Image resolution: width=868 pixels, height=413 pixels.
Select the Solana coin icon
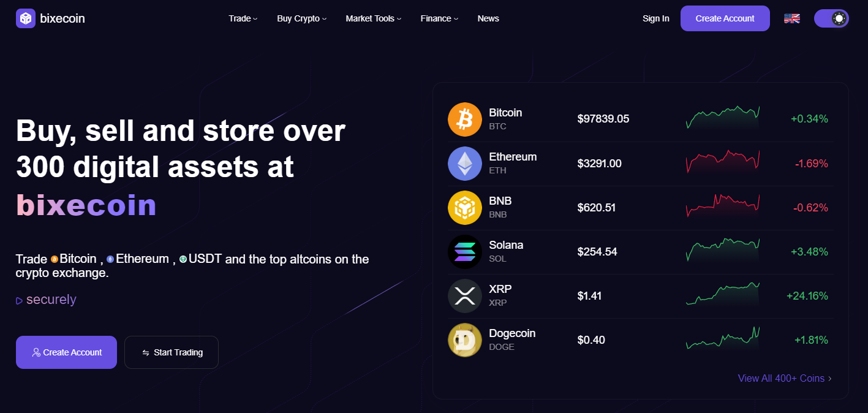point(465,251)
